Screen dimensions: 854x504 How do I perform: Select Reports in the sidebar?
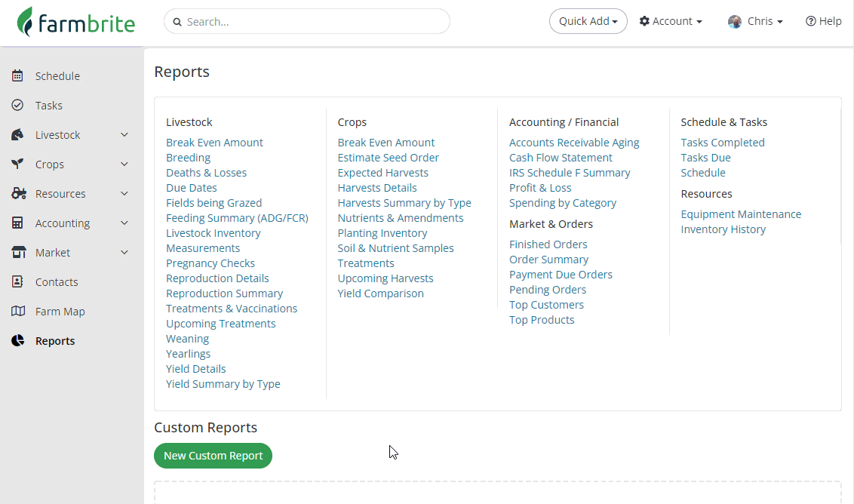(55, 341)
